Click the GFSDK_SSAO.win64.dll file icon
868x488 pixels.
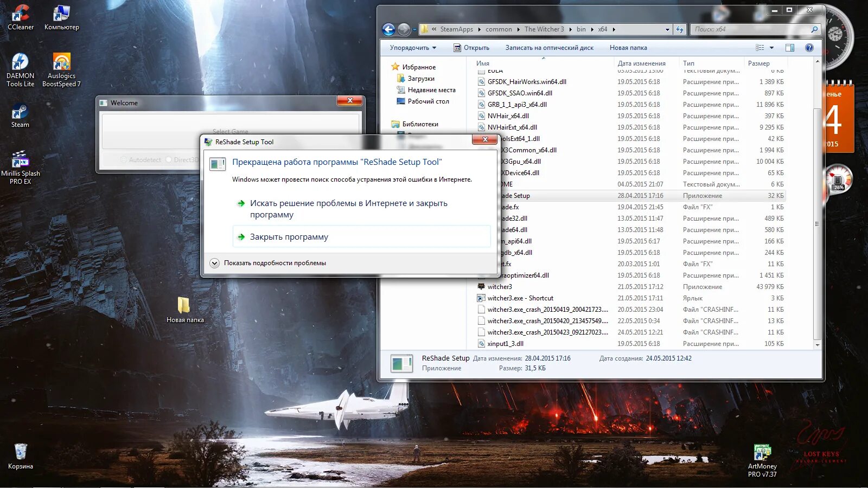[x=481, y=93]
